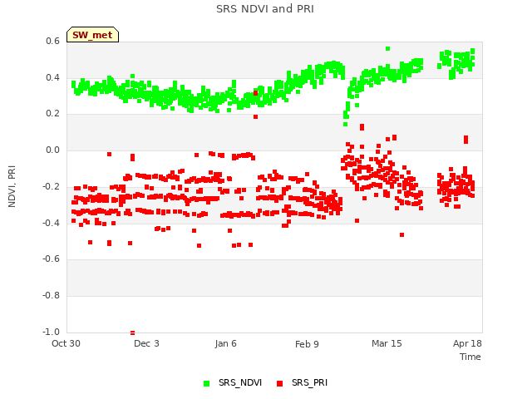Click the 0.6 y-axis tick label
The width and height of the screenshot is (532, 399).
point(52,41)
